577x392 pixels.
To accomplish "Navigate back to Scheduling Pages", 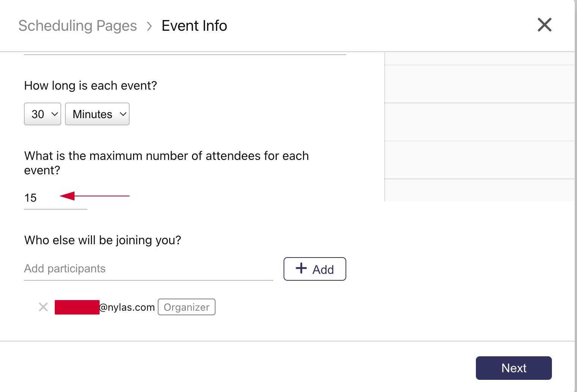I will [x=78, y=25].
